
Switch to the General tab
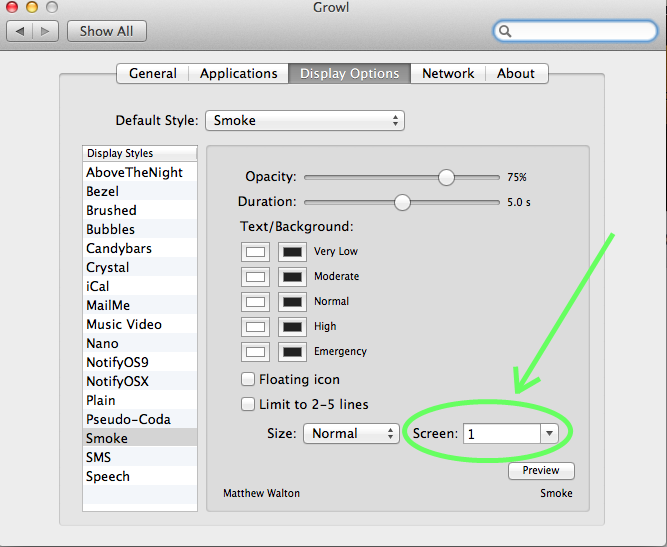click(x=153, y=74)
